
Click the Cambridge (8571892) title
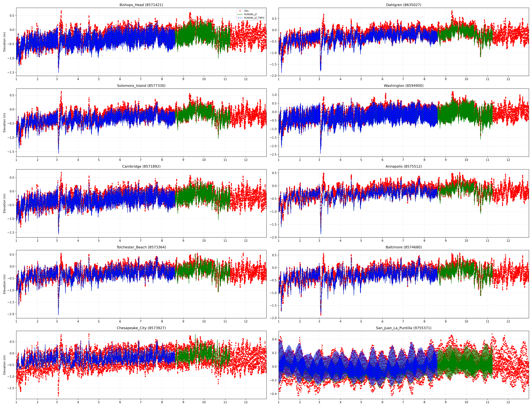(141, 166)
